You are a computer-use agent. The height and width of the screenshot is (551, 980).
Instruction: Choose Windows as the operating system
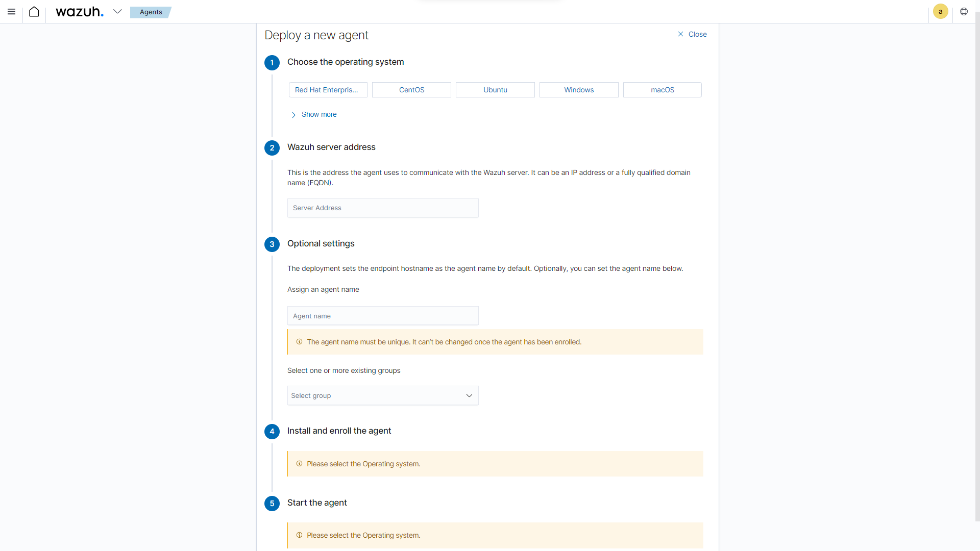coord(579,90)
